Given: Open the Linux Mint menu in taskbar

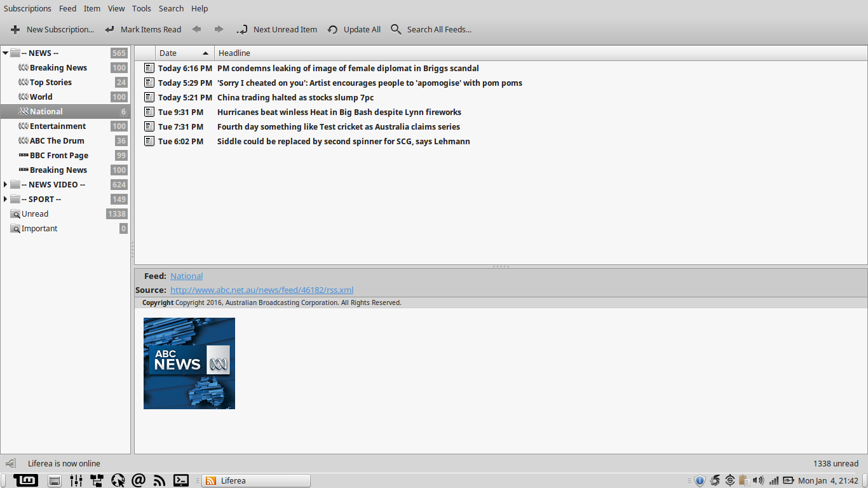Looking at the screenshot, I should [x=25, y=480].
